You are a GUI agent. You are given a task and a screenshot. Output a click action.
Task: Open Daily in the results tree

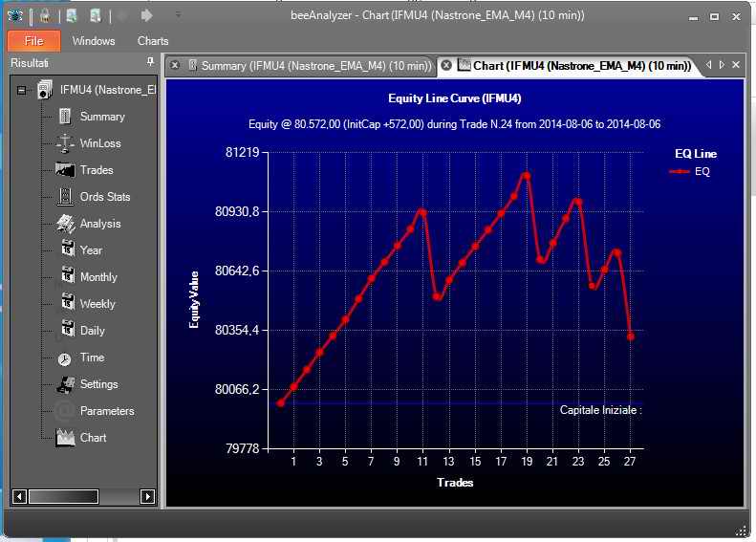[92, 331]
